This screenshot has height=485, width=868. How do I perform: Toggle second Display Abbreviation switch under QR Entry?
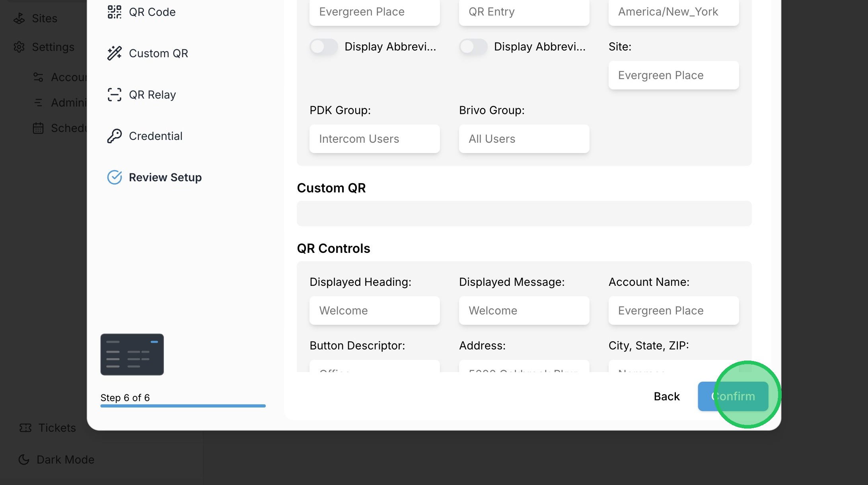pyautogui.click(x=473, y=47)
